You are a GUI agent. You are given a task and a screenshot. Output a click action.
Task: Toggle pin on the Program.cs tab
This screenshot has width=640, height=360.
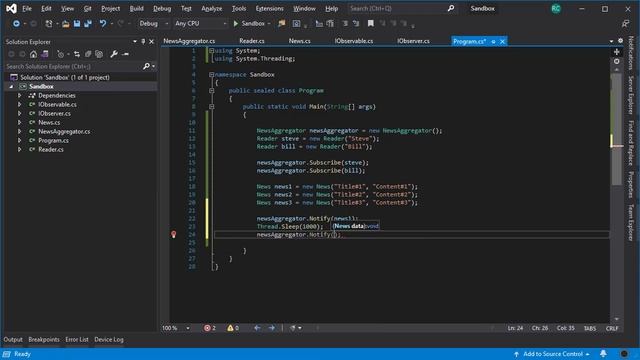493,42
